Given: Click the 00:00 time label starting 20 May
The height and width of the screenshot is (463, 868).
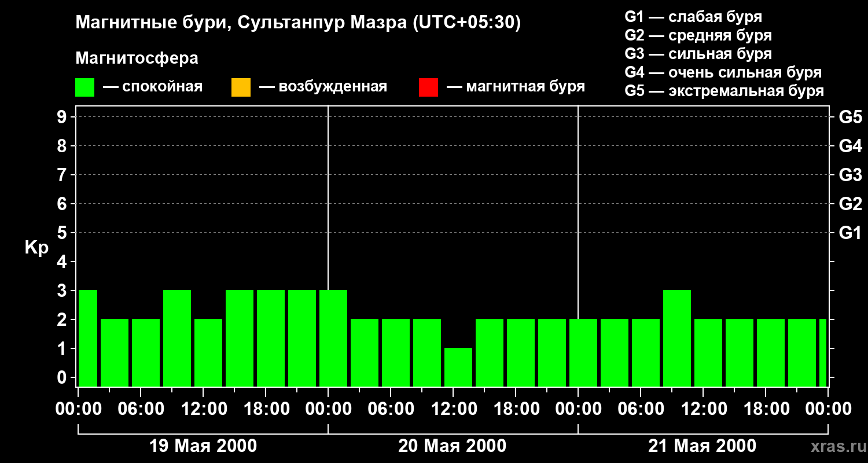Looking at the screenshot, I should [x=328, y=409].
